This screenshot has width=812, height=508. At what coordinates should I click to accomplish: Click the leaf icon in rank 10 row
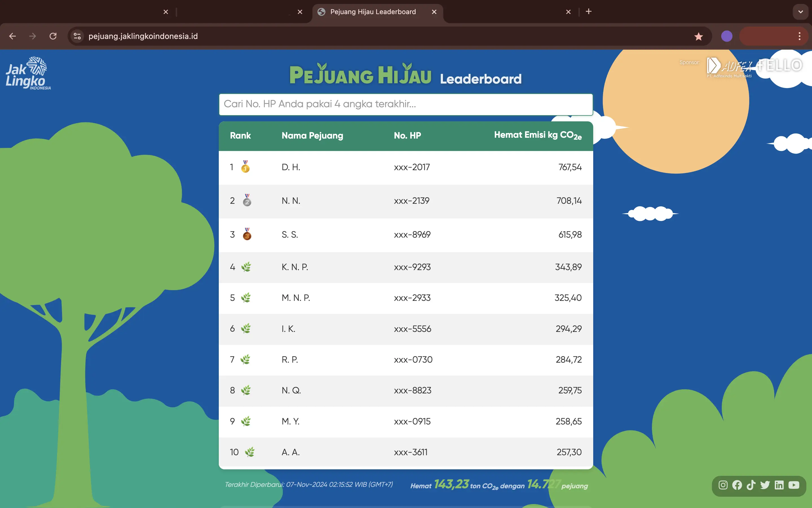250,452
